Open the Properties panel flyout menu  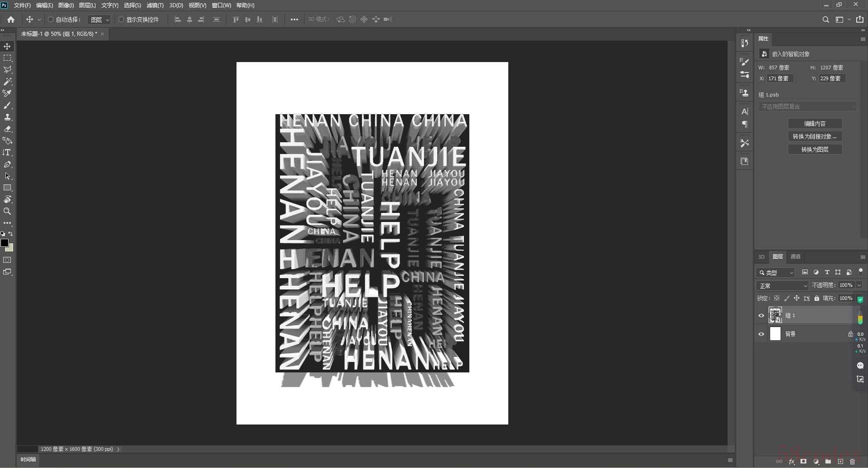tap(863, 39)
